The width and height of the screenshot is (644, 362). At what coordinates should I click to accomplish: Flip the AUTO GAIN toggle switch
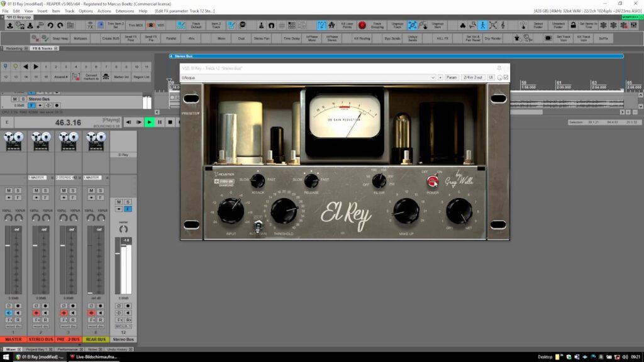(x=258, y=226)
